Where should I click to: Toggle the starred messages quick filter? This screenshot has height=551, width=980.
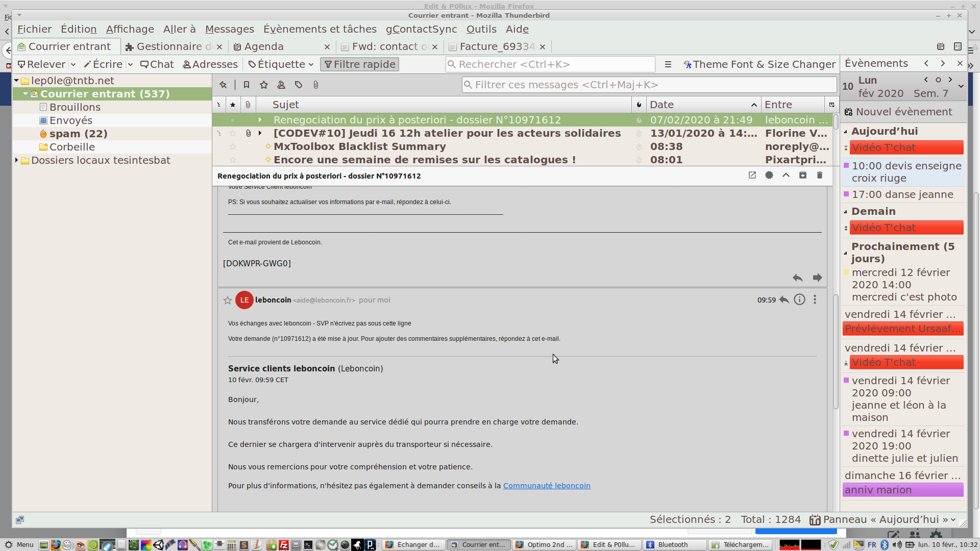[x=264, y=85]
